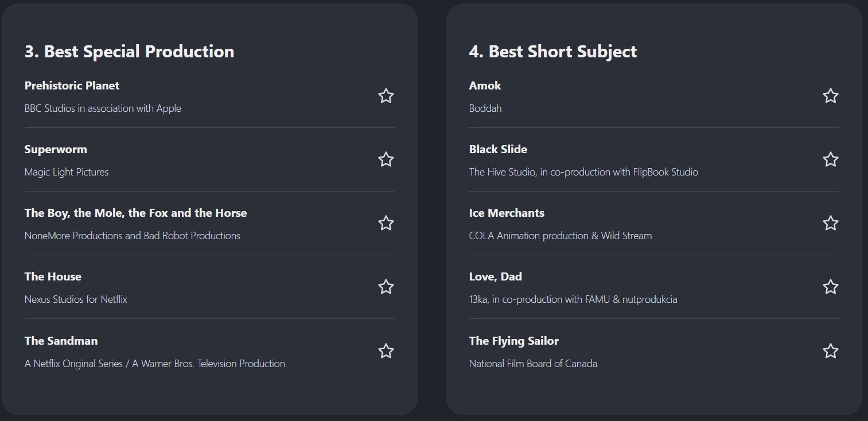Star the Amok short film
Viewport: 868px width, 421px height.
click(x=830, y=96)
